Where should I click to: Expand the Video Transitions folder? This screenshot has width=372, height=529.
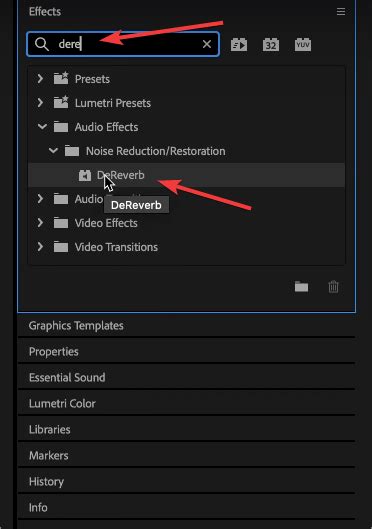pyautogui.click(x=40, y=247)
